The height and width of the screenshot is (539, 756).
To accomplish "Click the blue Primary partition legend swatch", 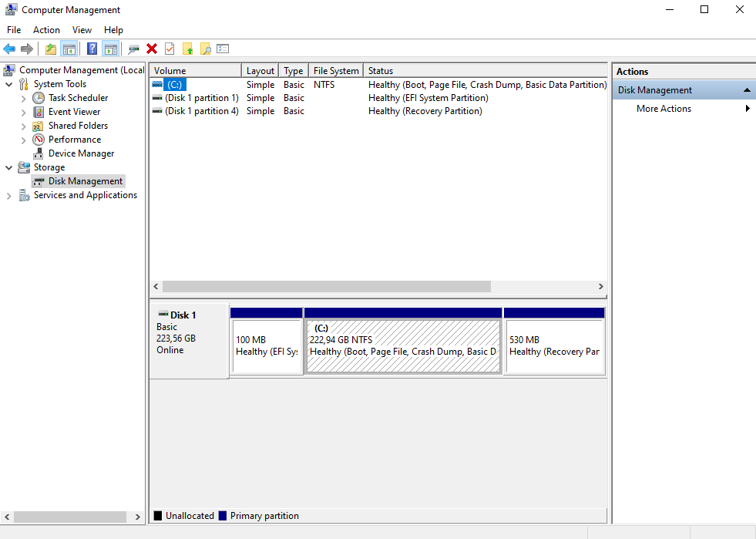I will 223,516.
